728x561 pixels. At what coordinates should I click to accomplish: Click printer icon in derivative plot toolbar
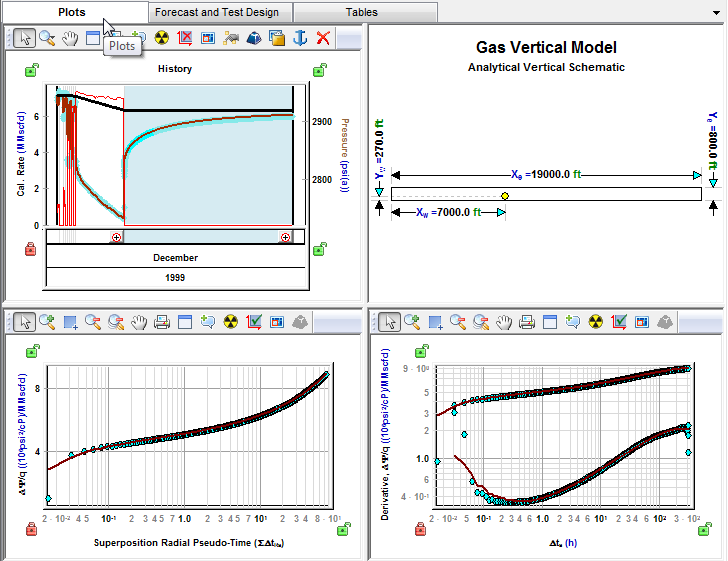coord(526,321)
